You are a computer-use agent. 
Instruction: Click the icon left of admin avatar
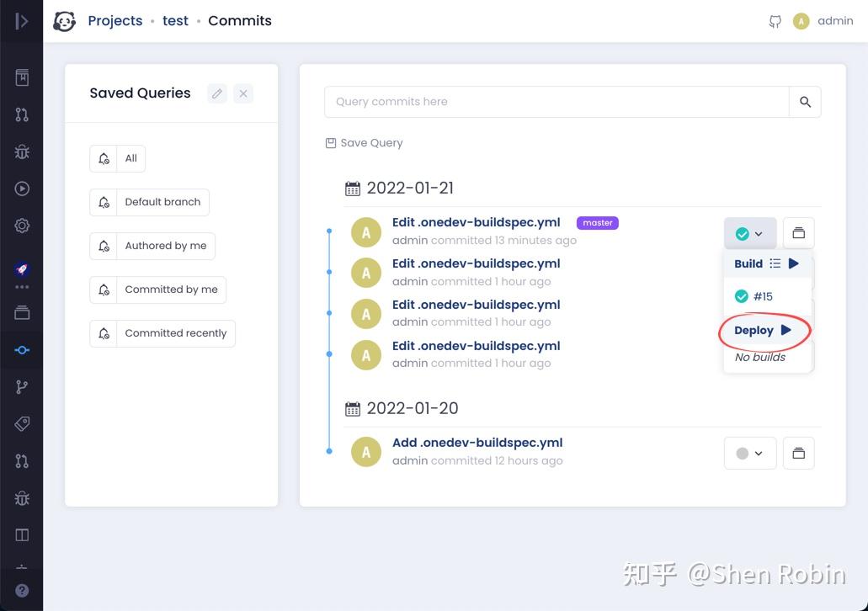(x=775, y=22)
